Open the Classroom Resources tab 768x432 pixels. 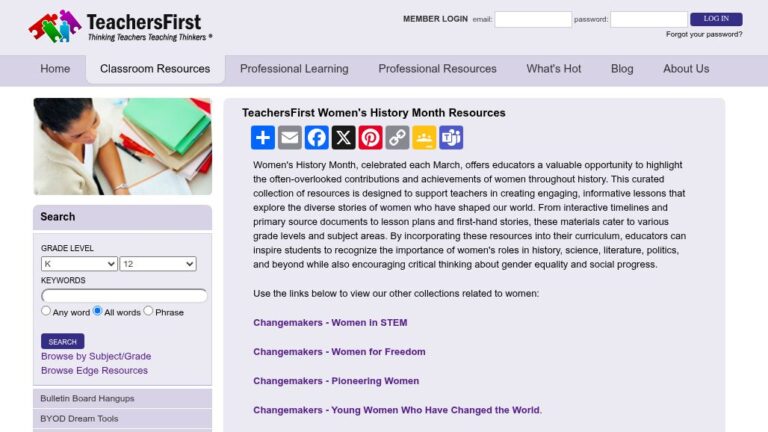click(x=155, y=69)
